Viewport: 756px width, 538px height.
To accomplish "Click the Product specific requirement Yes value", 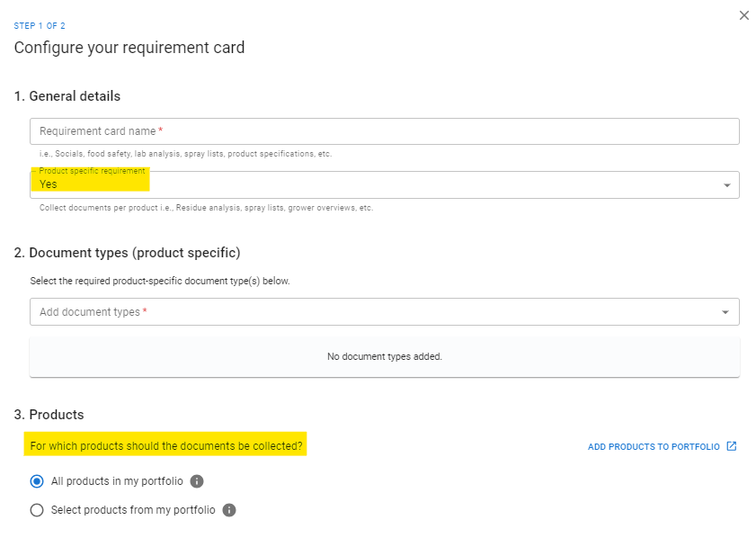I will point(49,184).
